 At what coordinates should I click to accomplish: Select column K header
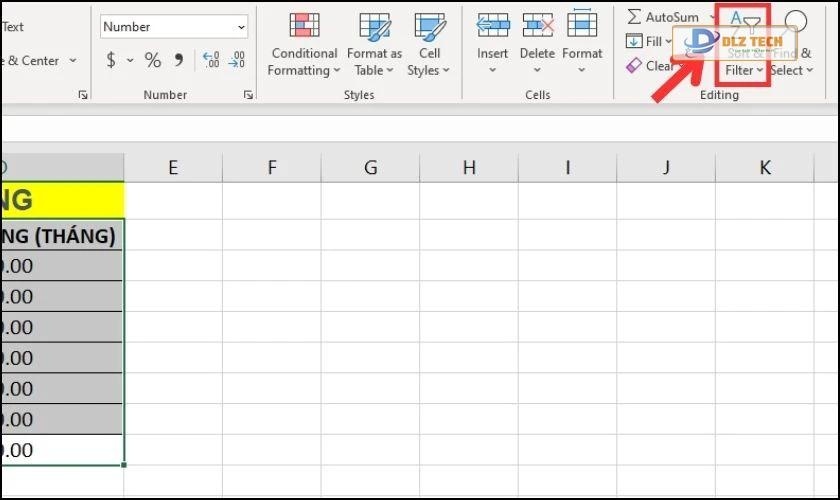pyautogui.click(x=764, y=168)
